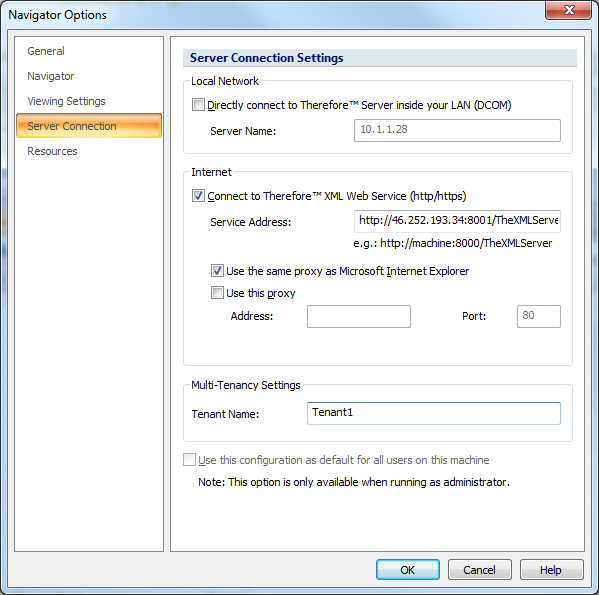Open the General options page
Screen dimensions: 599x595
pyautogui.click(x=46, y=51)
